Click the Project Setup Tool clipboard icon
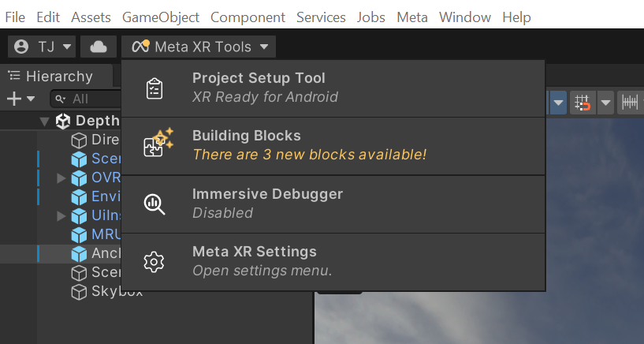644x344 pixels. click(x=154, y=88)
